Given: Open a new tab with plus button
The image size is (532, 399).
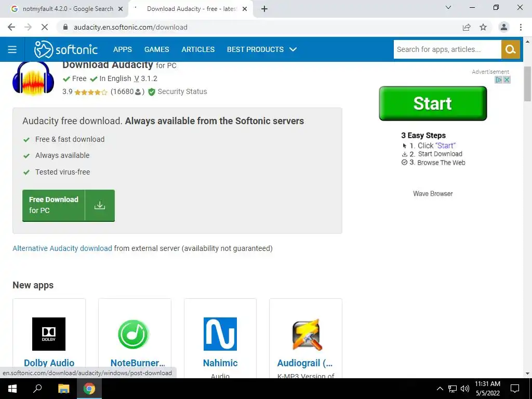Looking at the screenshot, I should pyautogui.click(x=264, y=9).
